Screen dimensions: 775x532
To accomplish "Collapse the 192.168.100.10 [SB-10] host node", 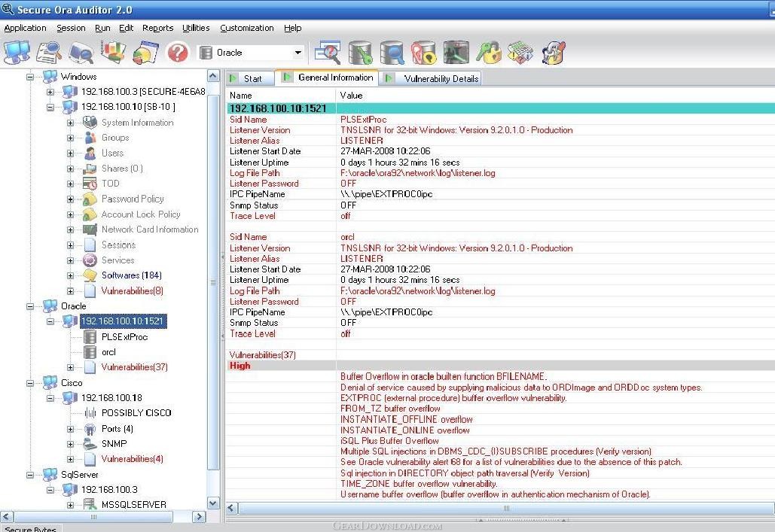I will click(x=50, y=107).
